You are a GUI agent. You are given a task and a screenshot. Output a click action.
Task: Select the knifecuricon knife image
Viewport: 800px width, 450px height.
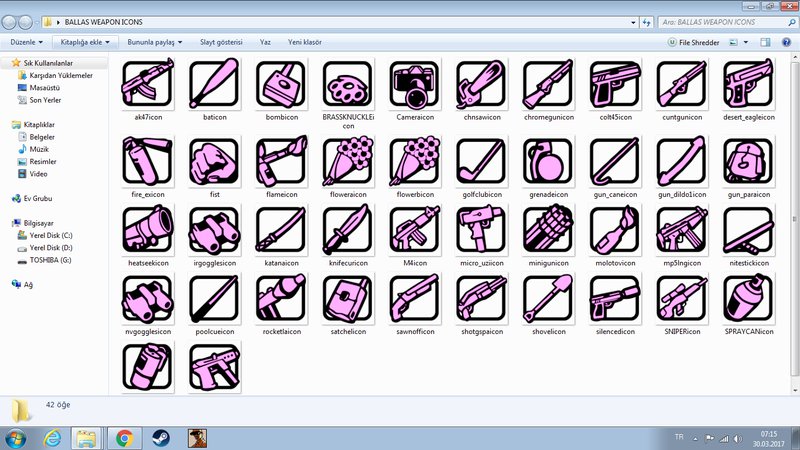(348, 230)
